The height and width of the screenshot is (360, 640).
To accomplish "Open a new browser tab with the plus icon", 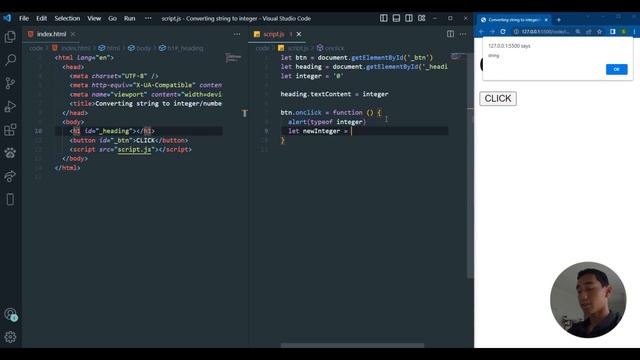I will pyautogui.click(x=559, y=20).
